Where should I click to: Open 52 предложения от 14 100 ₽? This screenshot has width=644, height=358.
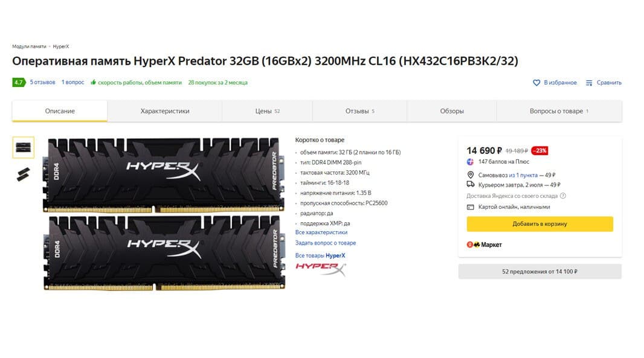pyautogui.click(x=539, y=272)
